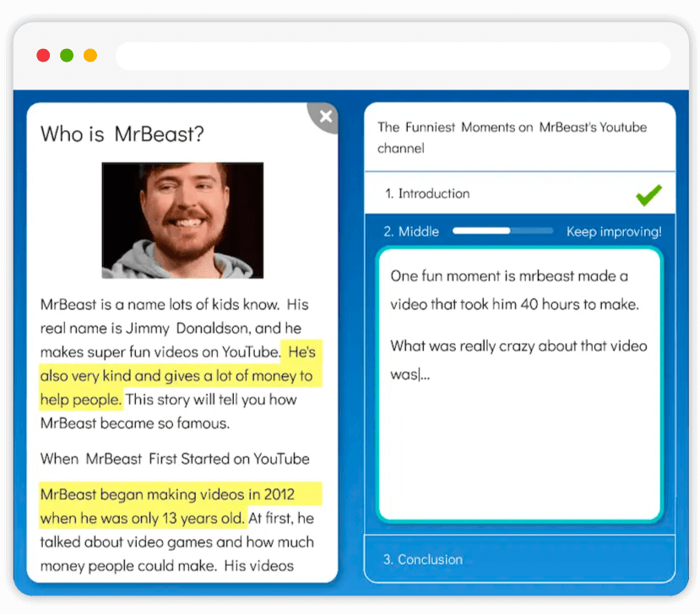This screenshot has width=700, height=614.
Task: Click the Who is MrBeast? heading
Action: [x=122, y=134]
